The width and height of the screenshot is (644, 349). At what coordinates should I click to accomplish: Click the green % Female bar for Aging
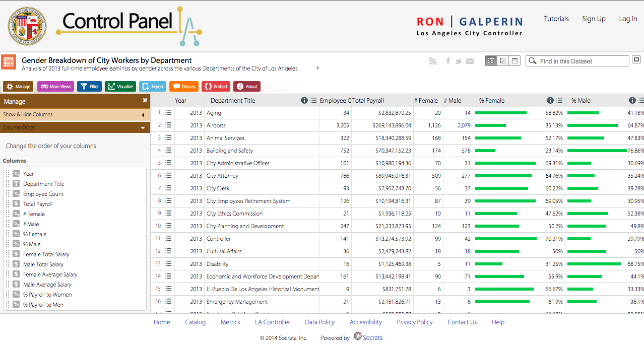pyautogui.click(x=500, y=113)
